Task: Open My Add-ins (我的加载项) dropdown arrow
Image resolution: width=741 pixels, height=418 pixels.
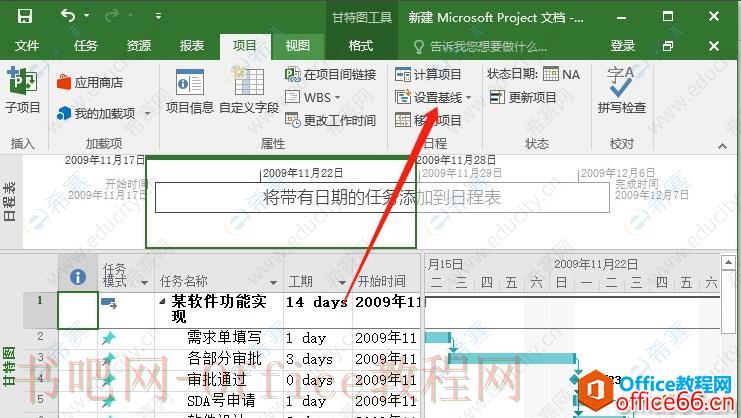Action: pyautogui.click(x=147, y=113)
